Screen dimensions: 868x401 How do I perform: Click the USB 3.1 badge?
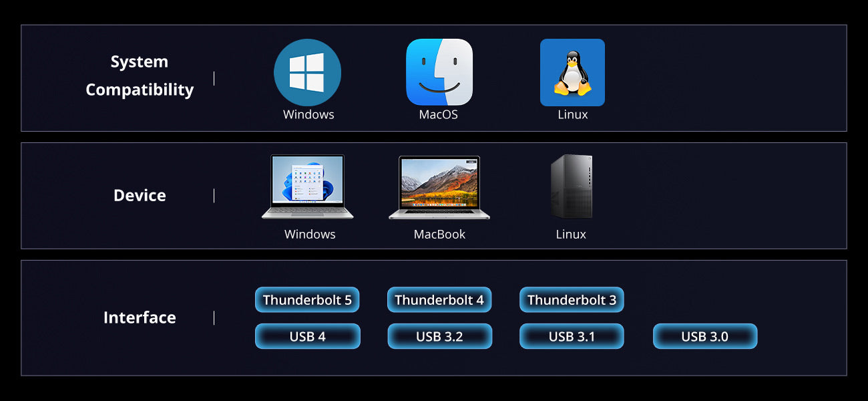click(x=572, y=336)
